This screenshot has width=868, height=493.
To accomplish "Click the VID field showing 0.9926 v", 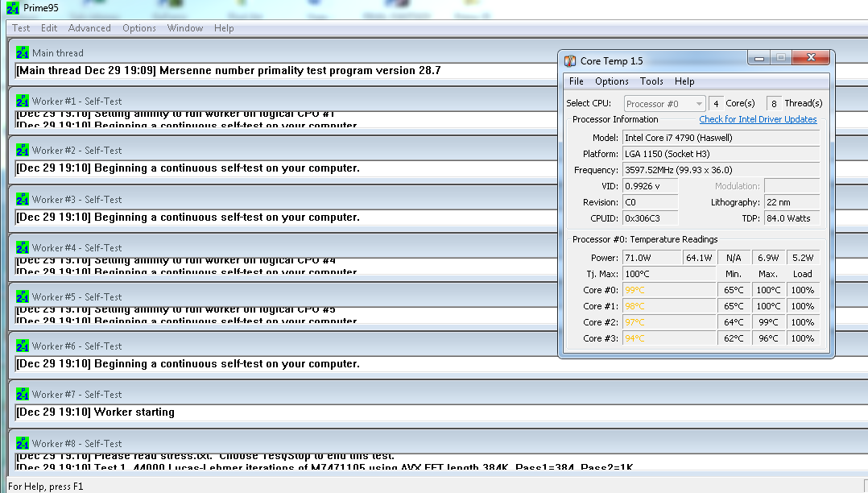I will point(651,185).
